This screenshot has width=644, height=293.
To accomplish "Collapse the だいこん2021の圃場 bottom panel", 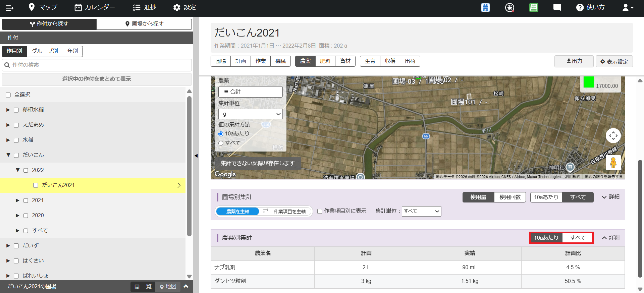I will pos(186,286).
